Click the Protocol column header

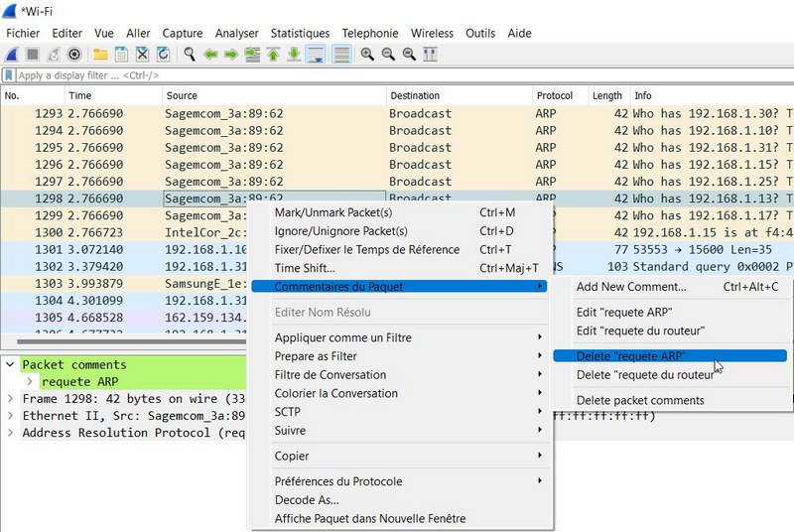pyautogui.click(x=555, y=95)
